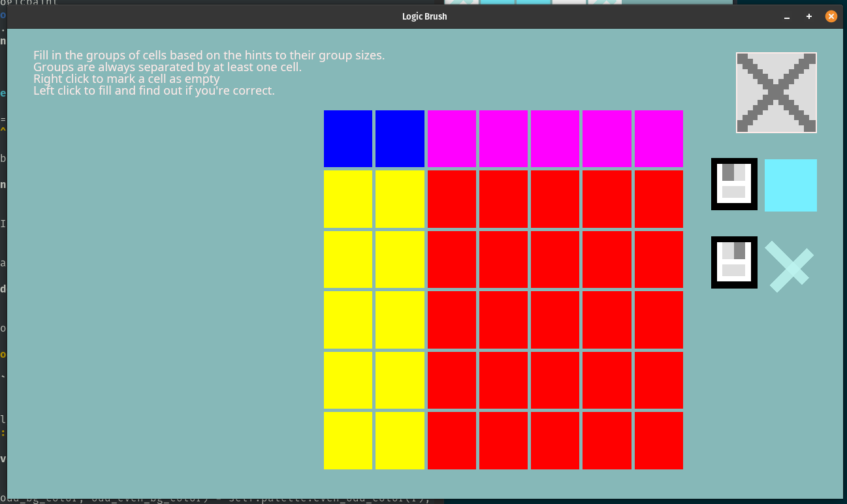Click the middle magenta cell of the five
The width and height of the screenshot is (847, 504).
click(x=555, y=138)
